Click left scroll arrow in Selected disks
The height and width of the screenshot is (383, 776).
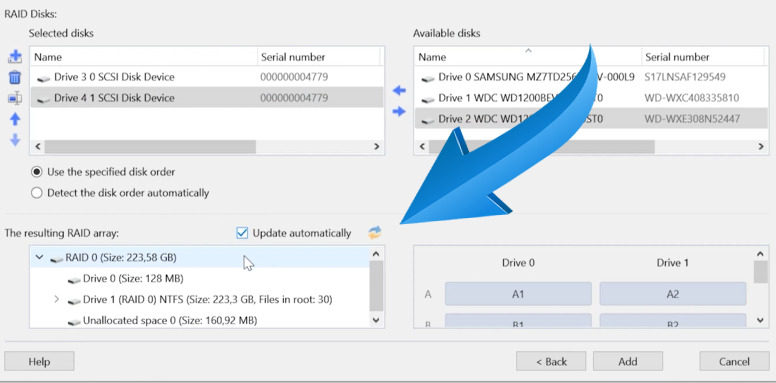click(38, 146)
